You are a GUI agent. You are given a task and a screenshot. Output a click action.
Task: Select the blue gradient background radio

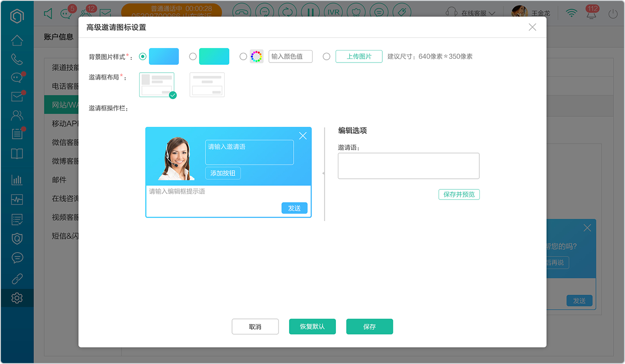tap(142, 57)
